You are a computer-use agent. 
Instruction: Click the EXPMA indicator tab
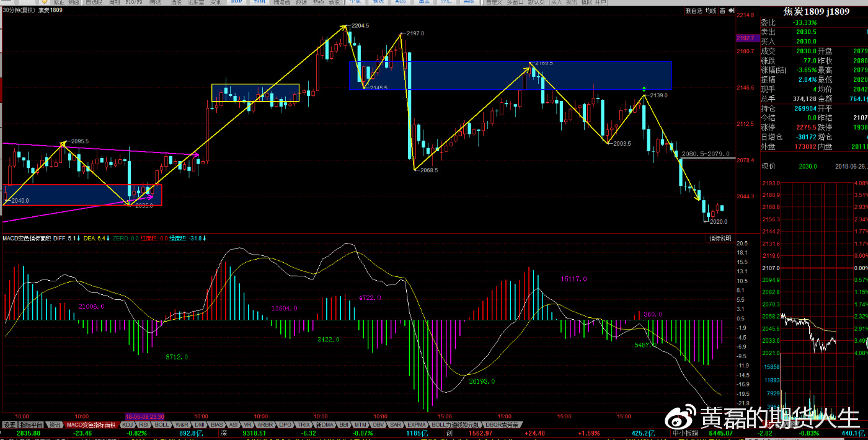tap(417, 425)
